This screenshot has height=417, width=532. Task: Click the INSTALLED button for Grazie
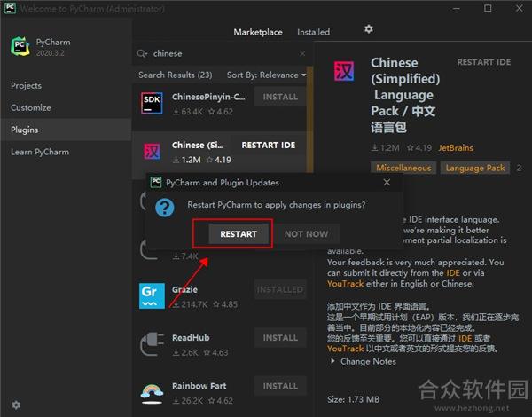click(280, 289)
